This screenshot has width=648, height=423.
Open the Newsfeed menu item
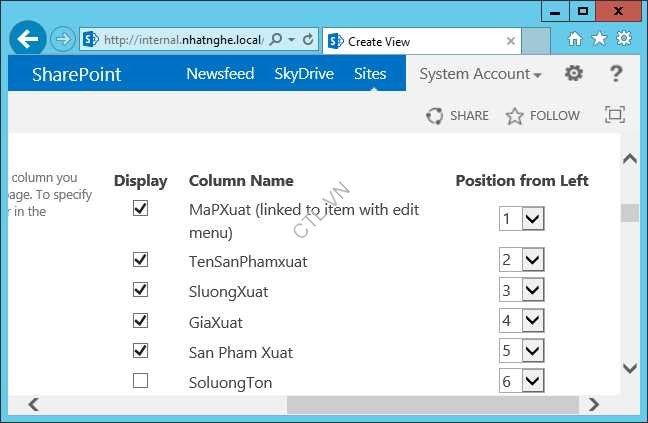point(220,74)
